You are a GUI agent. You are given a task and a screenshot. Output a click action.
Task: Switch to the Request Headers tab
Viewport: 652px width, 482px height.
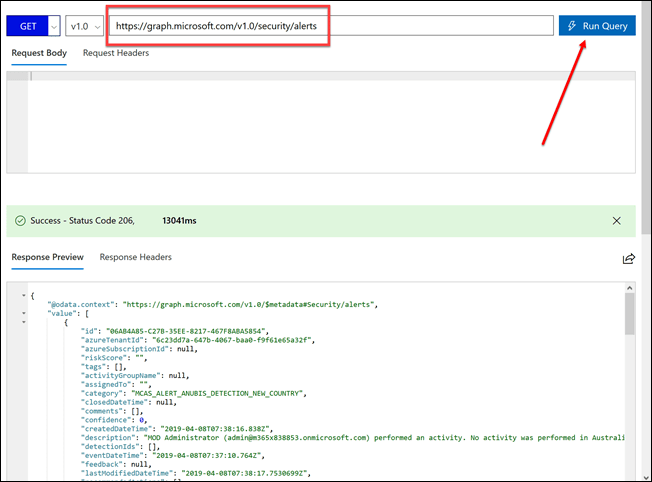[x=116, y=53]
